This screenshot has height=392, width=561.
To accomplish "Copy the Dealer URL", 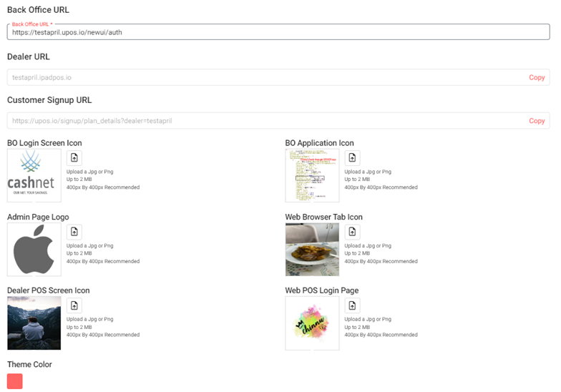I will [537, 77].
